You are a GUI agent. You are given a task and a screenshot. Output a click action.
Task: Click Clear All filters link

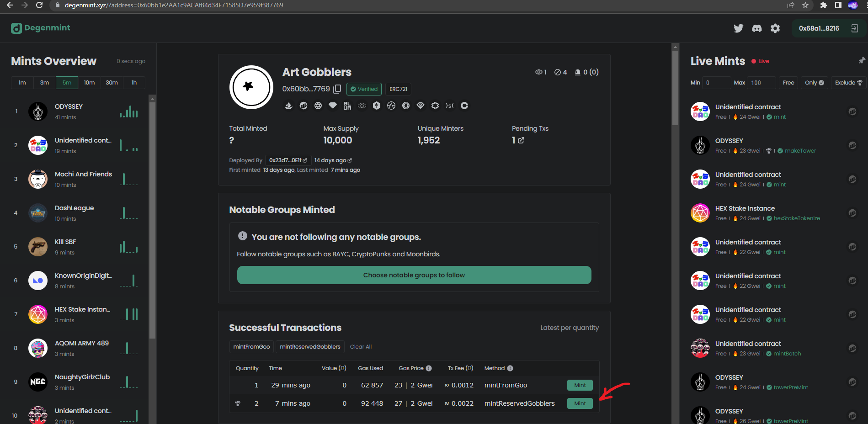[x=361, y=347]
